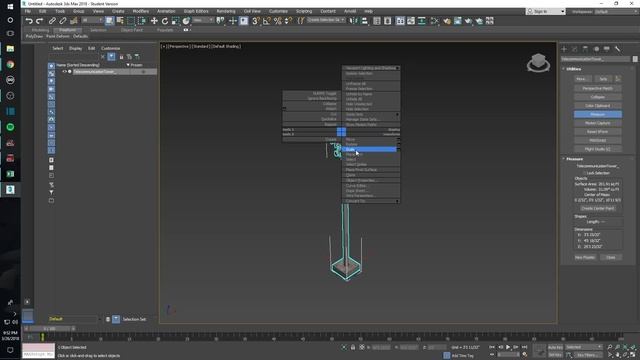Toggle Angle Snap
This screenshot has width=640, height=360.
[x=267, y=20]
